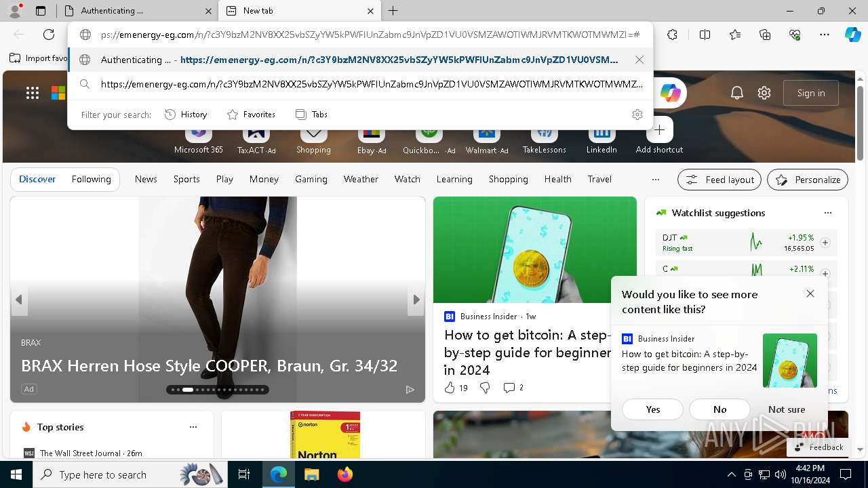
Task: Show previous carousel slide arrow
Action: 19,299
